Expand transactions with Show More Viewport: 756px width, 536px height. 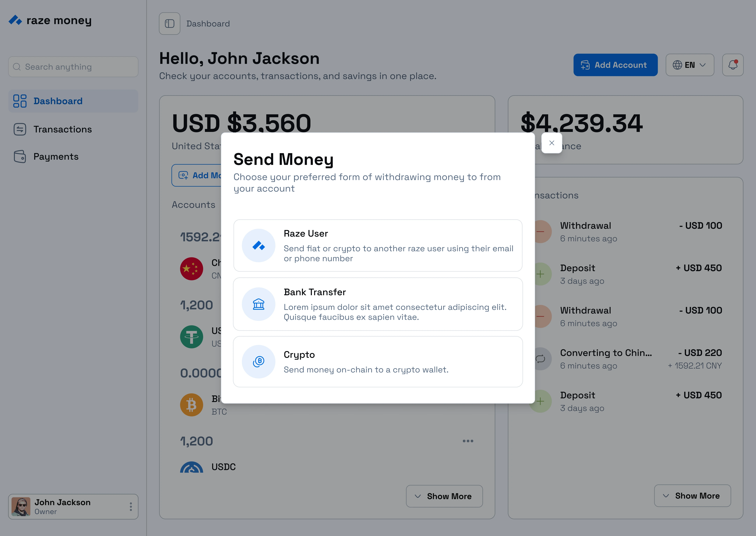click(x=692, y=495)
